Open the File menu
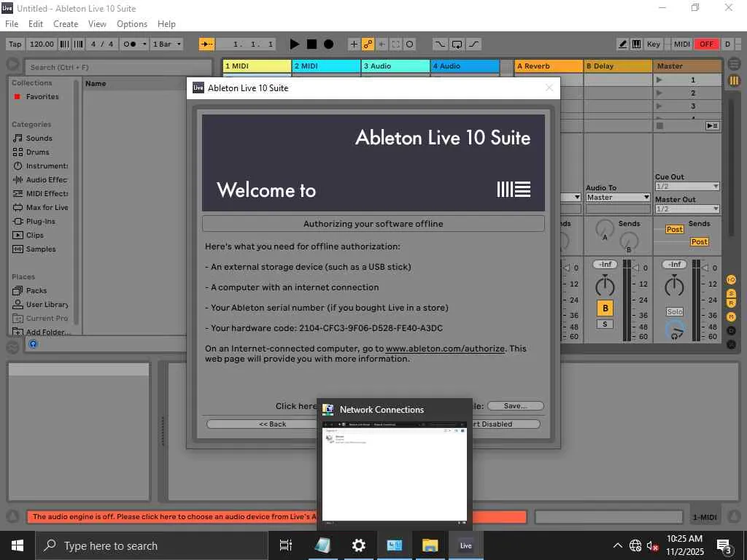747x560 pixels. pos(12,24)
